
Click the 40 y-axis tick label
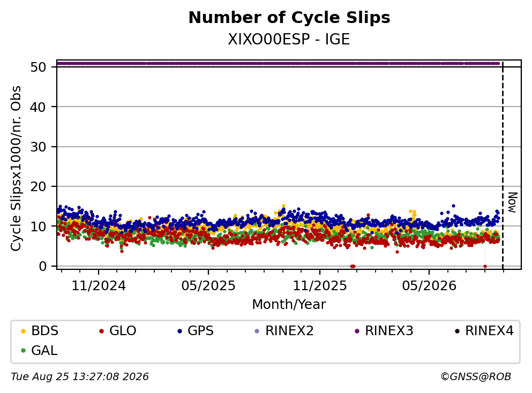point(38,107)
